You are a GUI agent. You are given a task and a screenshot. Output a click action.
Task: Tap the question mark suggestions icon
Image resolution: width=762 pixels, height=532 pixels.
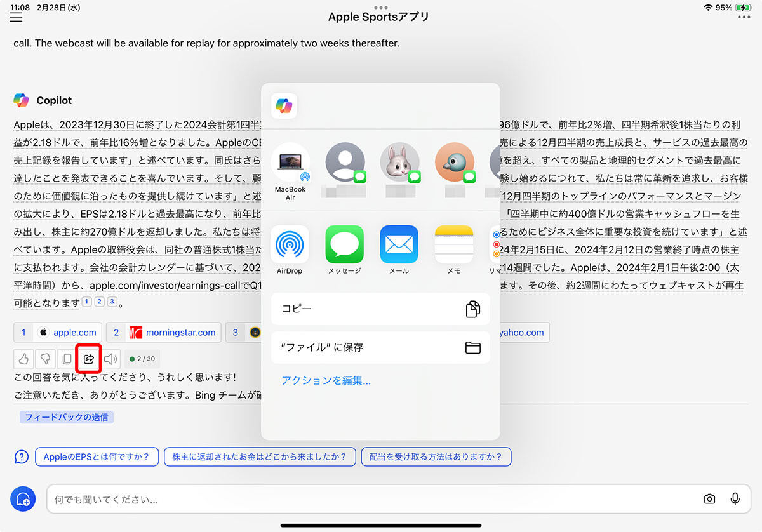(x=22, y=457)
